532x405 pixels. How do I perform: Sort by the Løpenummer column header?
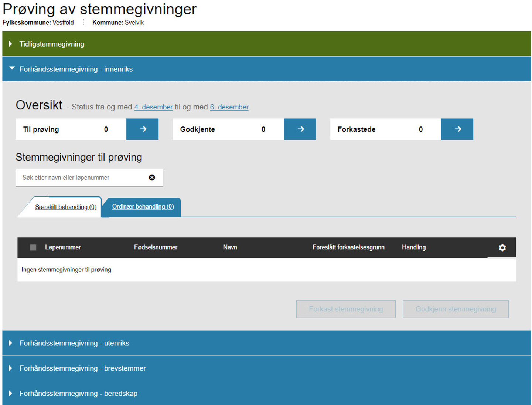coord(63,247)
